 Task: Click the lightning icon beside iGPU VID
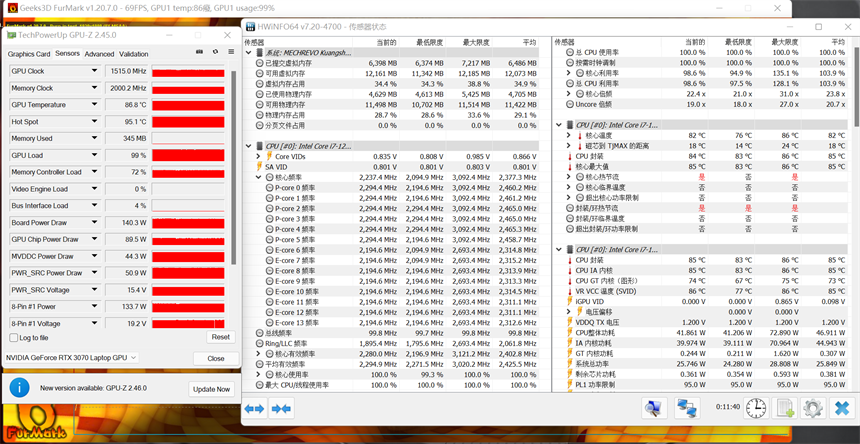pyautogui.click(x=570, y=301)
